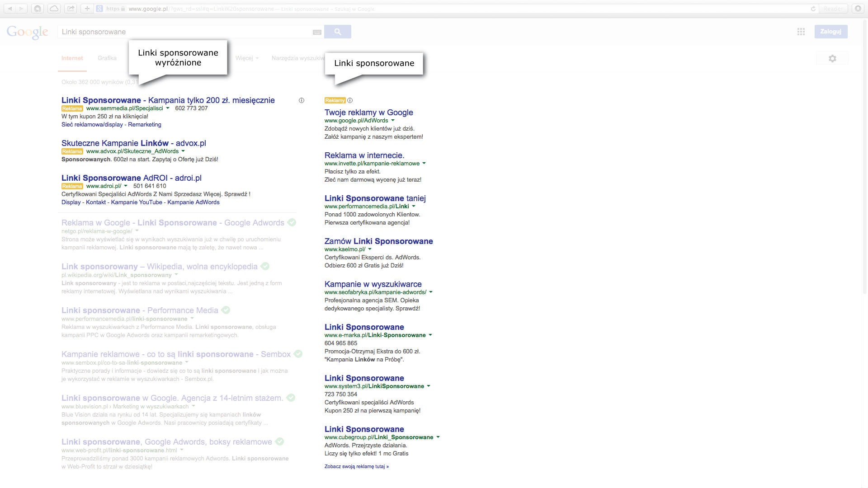Viewport: 868px width, 488px height.
Task: Click the Zaloguj sign-in button
Action: tap(831, 32)
